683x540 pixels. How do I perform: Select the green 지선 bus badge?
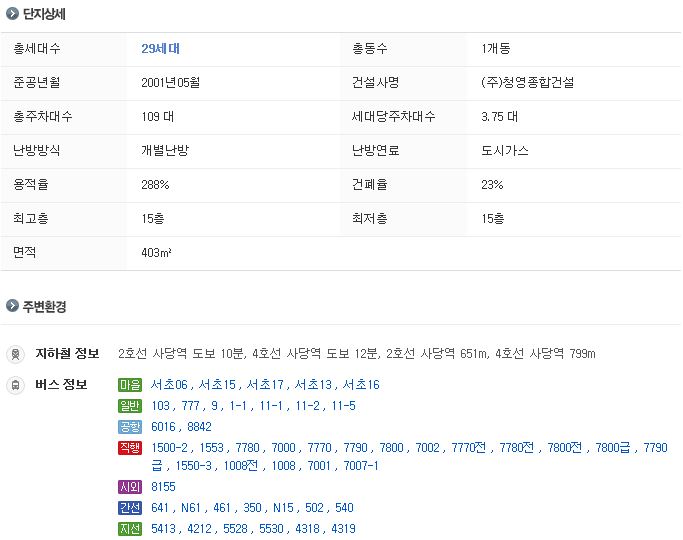tap(130, 529)
